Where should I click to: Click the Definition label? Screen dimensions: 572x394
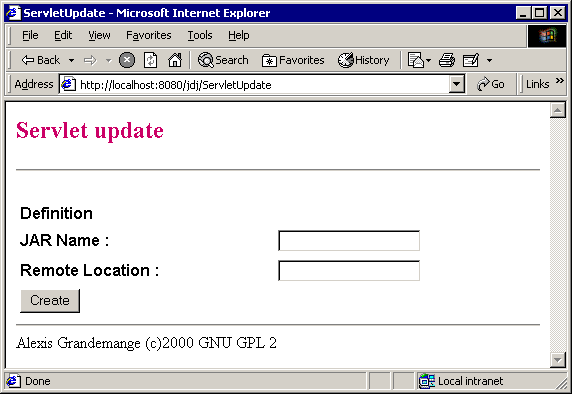pyautogui.click(x=56, y=213)
